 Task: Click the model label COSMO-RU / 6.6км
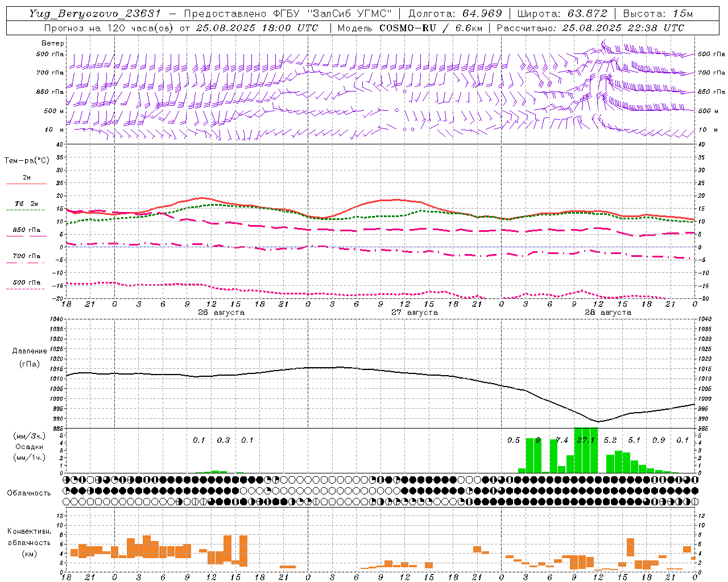(x=429, y=28)
